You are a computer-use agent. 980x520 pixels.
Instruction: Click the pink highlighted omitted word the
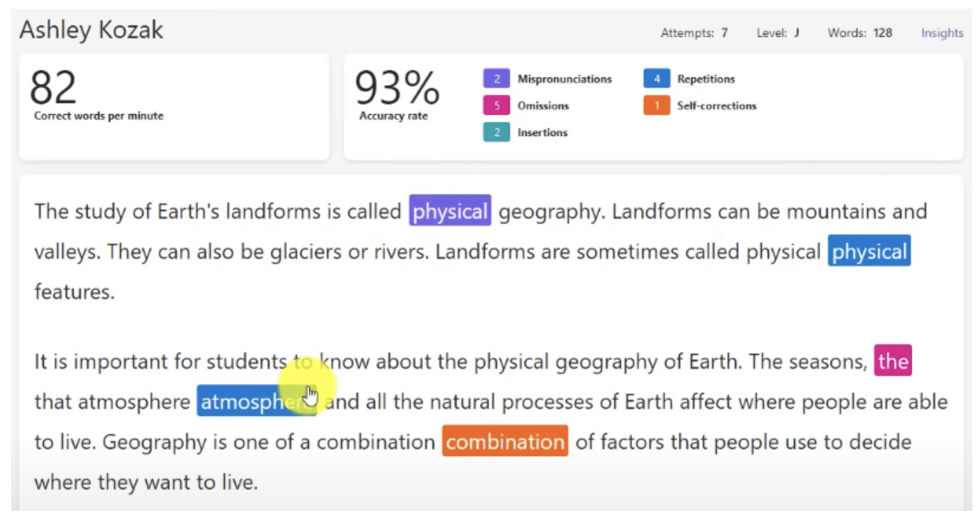point(892,361)
